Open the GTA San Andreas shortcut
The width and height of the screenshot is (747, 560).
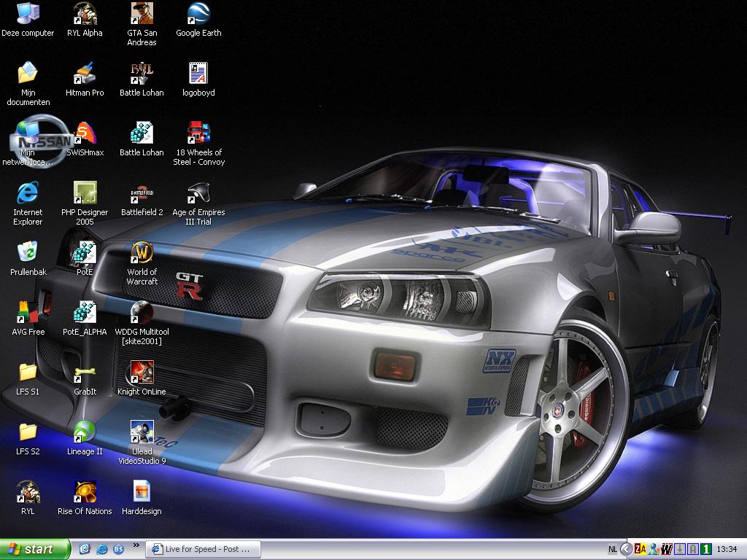click(142, 25)
